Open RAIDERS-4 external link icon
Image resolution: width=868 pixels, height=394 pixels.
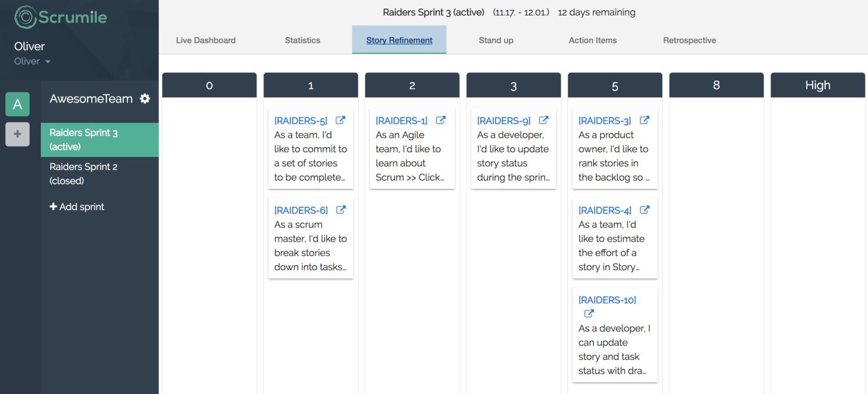coord(644,210)
